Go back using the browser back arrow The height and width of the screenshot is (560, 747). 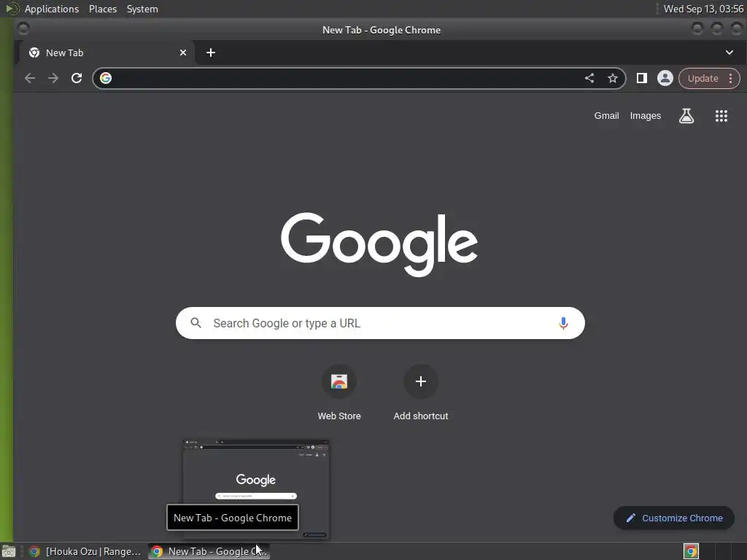pyautogui.click(x=29, y=78)
